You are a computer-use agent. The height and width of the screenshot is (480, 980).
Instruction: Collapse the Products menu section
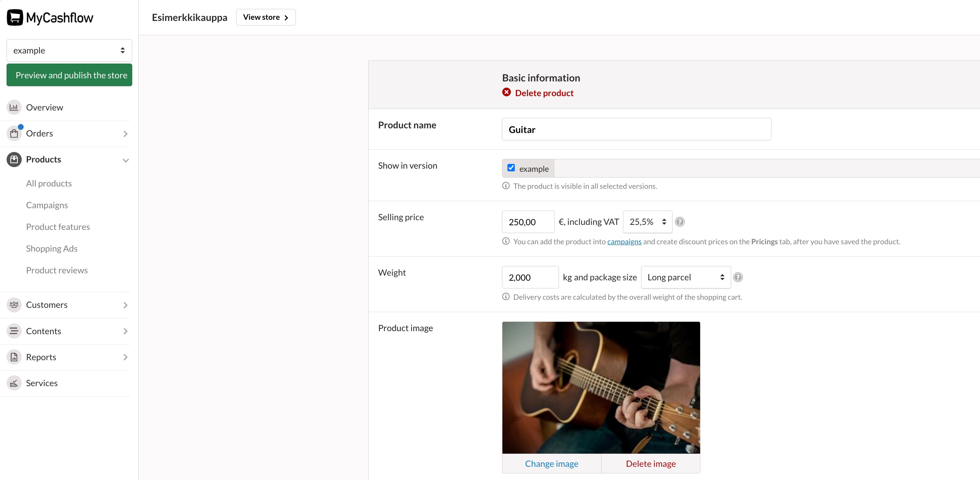126,160
